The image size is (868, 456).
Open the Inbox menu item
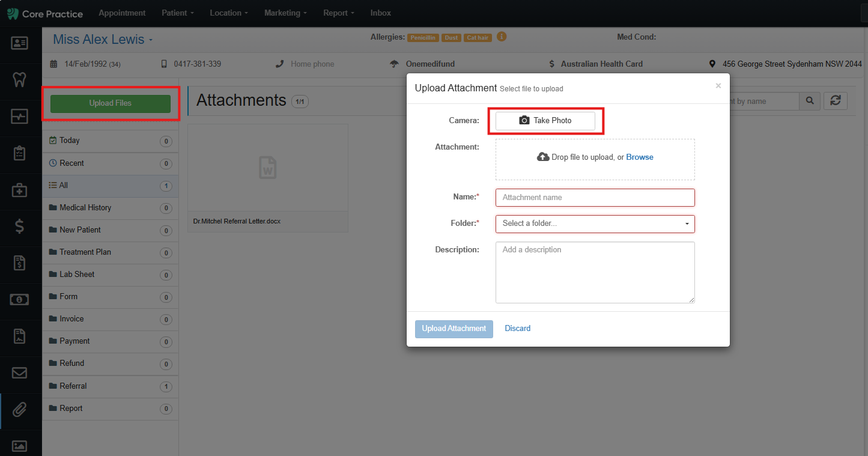click(380, 13)
